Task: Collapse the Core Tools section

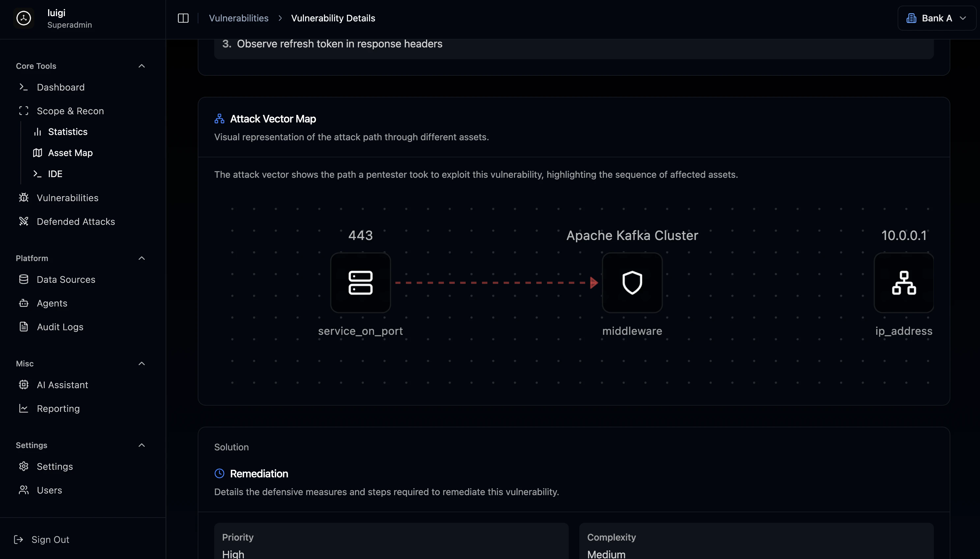Action: click(x=141, y=66)
